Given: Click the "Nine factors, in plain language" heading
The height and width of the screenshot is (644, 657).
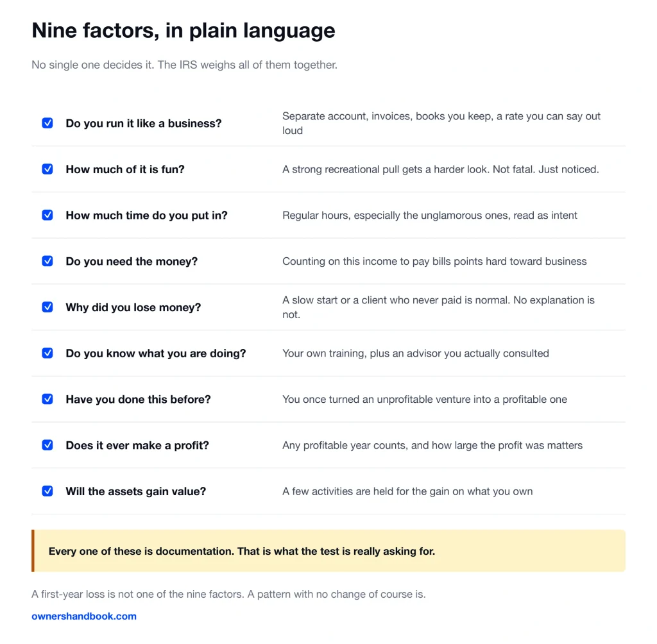Looking at the screenshot, I should point(183,31).
